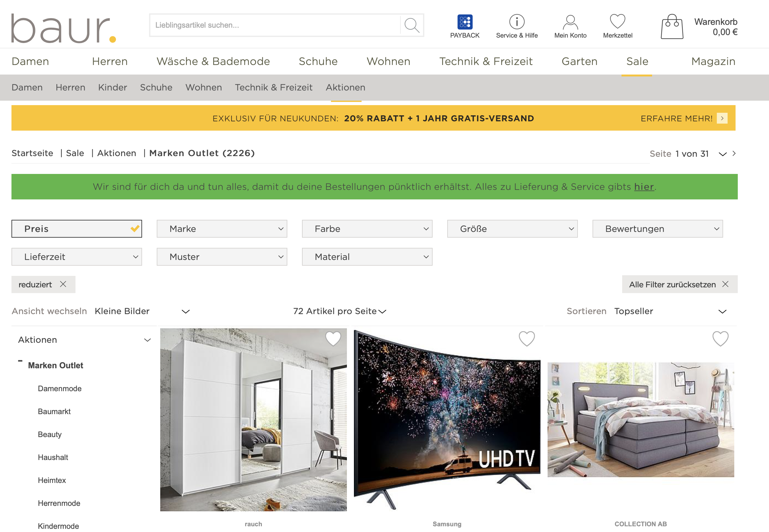Click the arrow on ERFAHRE MEHR banner
The width and height of the screenshot is (769, 532).
(x=722, y=118)
